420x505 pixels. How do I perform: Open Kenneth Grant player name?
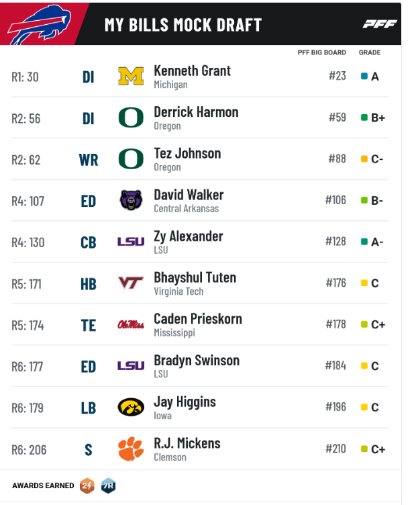click(x=192, y=71)
